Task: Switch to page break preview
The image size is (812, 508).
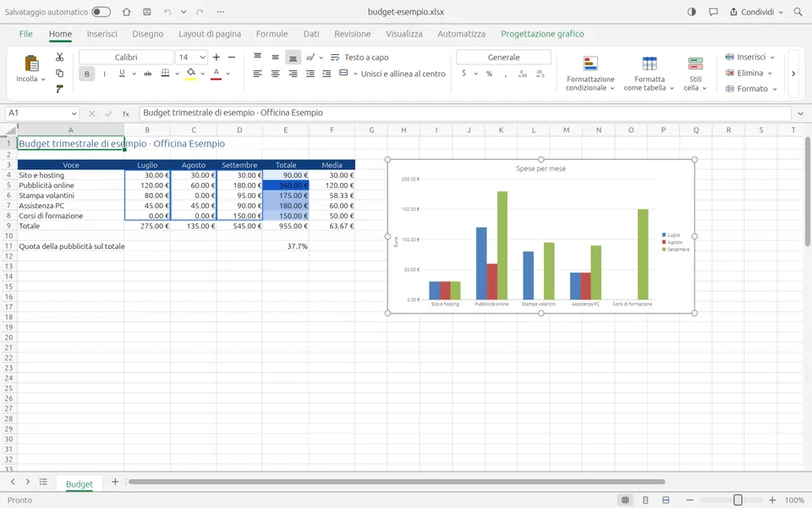Action: coord(666,500)
